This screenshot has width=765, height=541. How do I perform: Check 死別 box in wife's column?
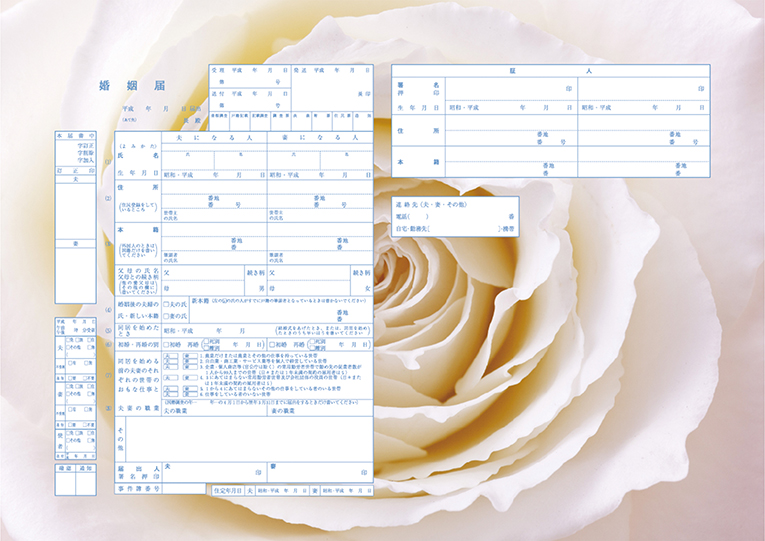(312, 341)
